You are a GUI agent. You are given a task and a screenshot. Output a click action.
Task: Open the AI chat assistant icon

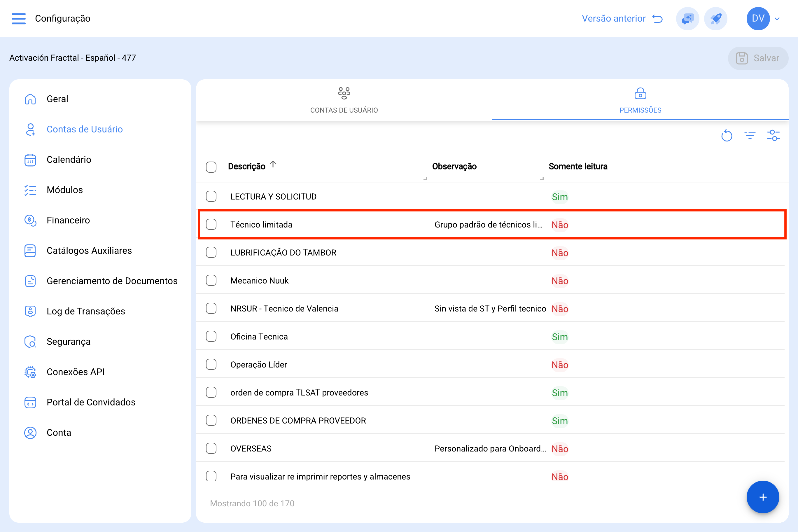pyautogui.click(x=687, y=18)
